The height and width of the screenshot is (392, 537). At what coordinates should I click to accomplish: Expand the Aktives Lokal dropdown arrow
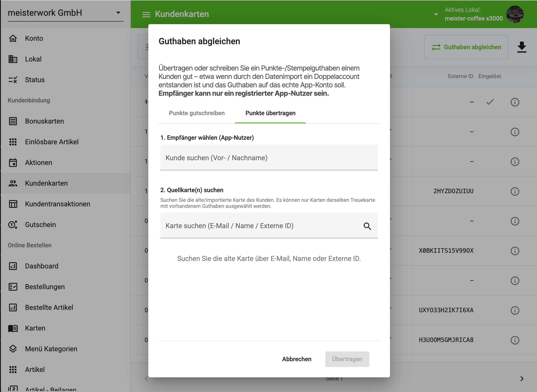[436, 14]
